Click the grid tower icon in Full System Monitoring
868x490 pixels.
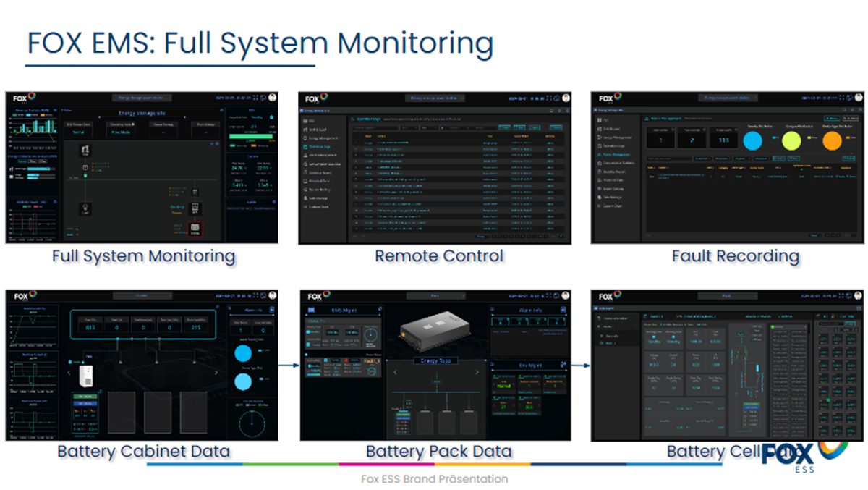tap(84, 151)
